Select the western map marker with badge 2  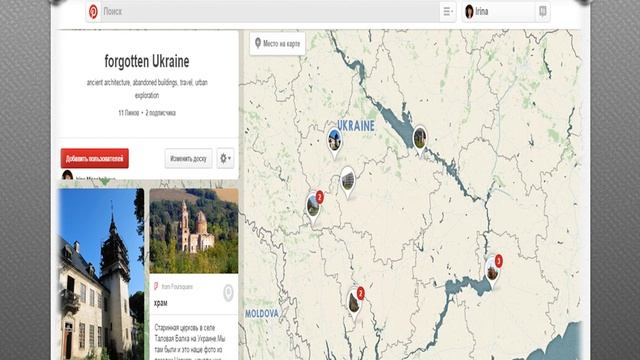click(314, 207)
